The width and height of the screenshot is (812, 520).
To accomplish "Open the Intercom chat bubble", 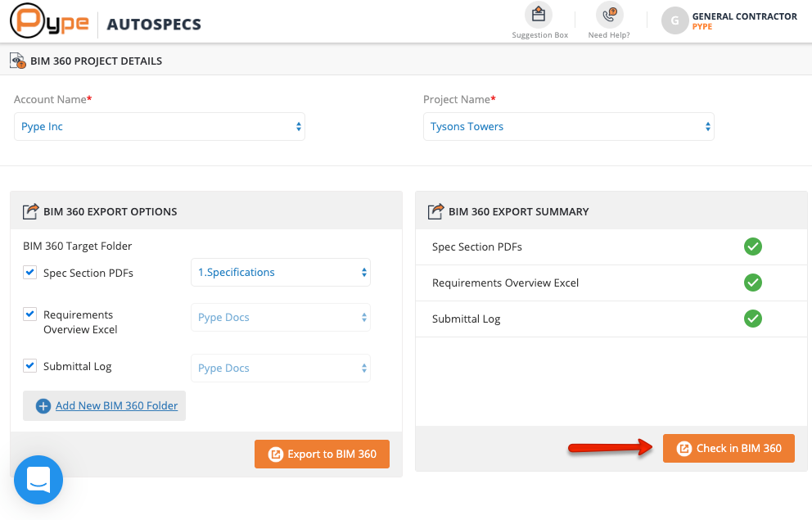I will click(x=38, y=480).
